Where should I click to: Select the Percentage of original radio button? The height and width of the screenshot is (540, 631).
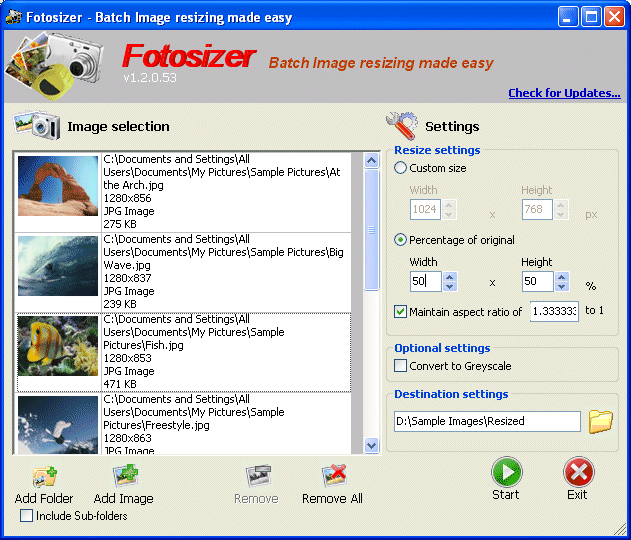[400, 240]
